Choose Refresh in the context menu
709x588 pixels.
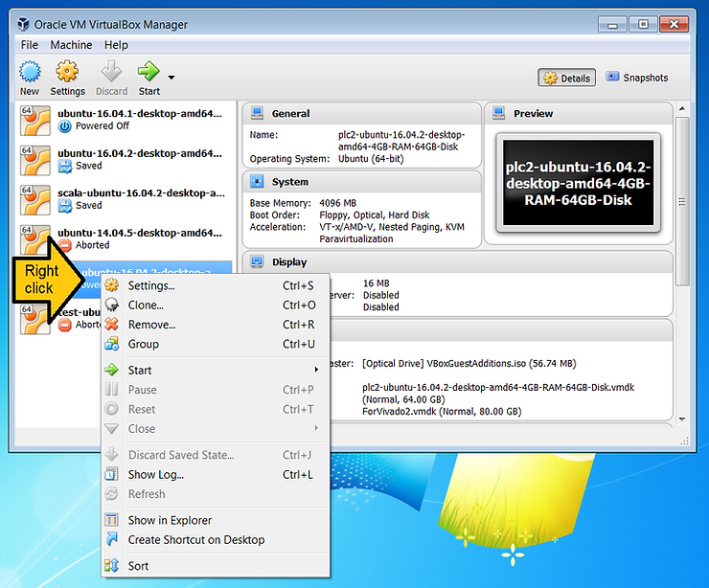click(215, 494)
